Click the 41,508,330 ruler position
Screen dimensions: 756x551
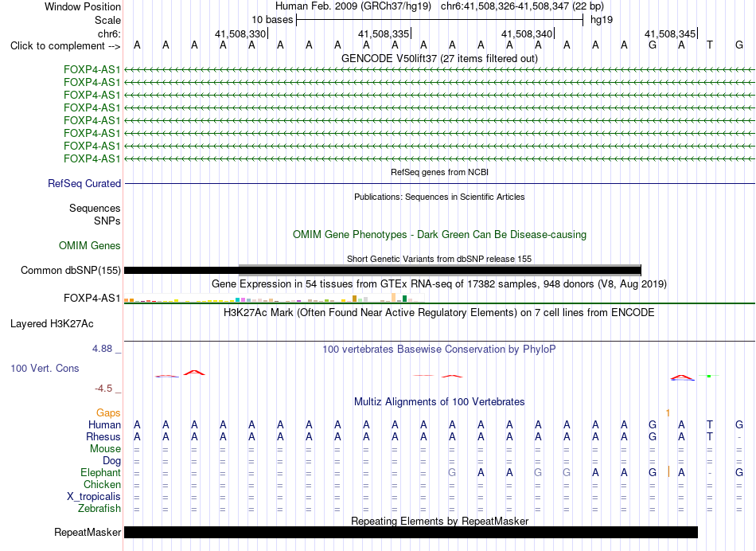[x=240, y=33]
